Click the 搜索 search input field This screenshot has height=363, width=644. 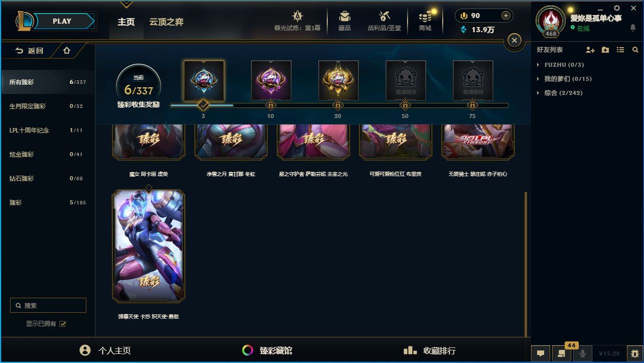[x=48, y=305]
